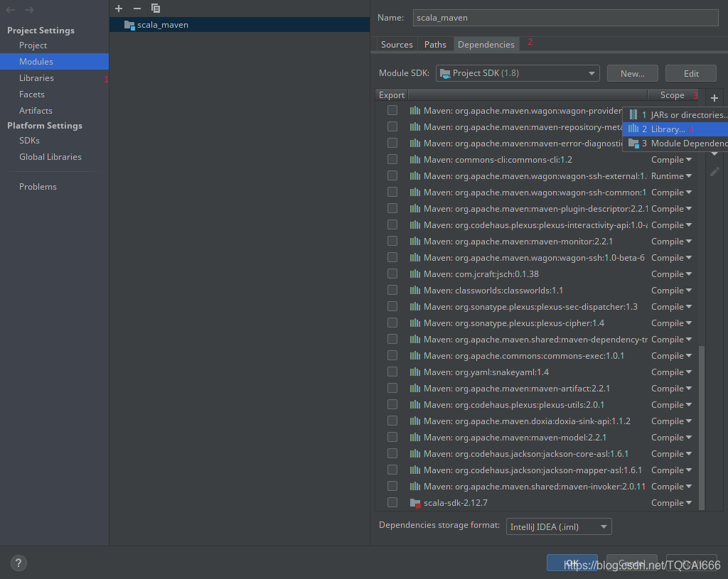Switch to the Sources tab
Image resolution: width=728 pixels, height=579 pixels.
click(x=397, y=45)
